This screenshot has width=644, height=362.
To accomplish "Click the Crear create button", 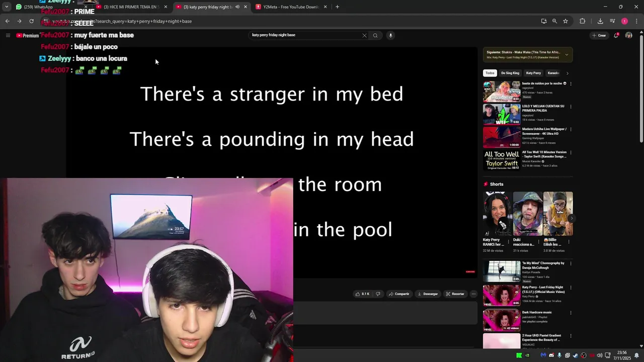I will tap(599, 35).
